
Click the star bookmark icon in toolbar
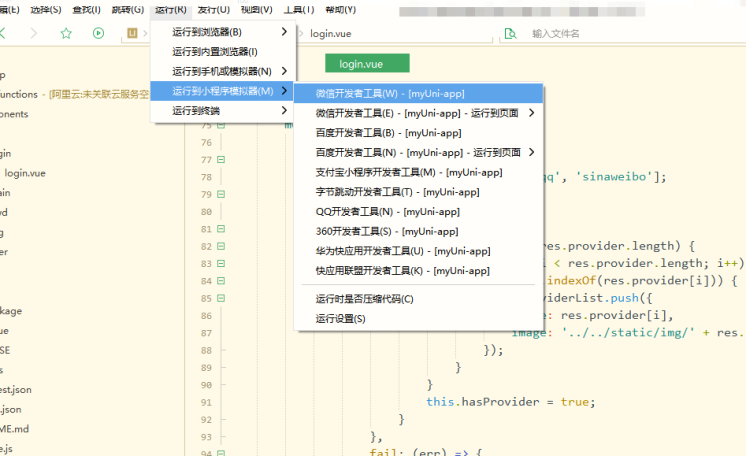tap(66, 33)
